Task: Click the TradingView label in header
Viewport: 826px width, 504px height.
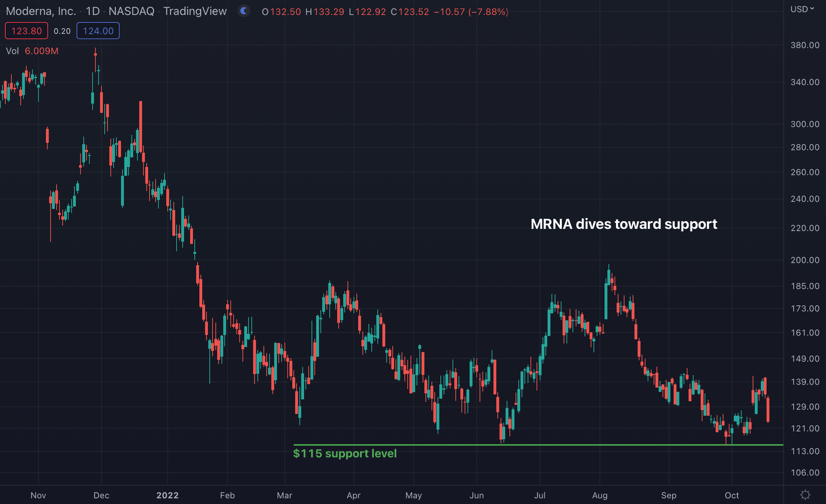Action: (195, 11)
